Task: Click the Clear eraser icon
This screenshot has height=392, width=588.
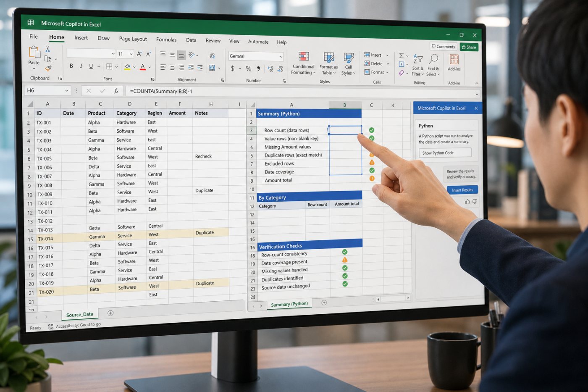Action: point(402,73)
